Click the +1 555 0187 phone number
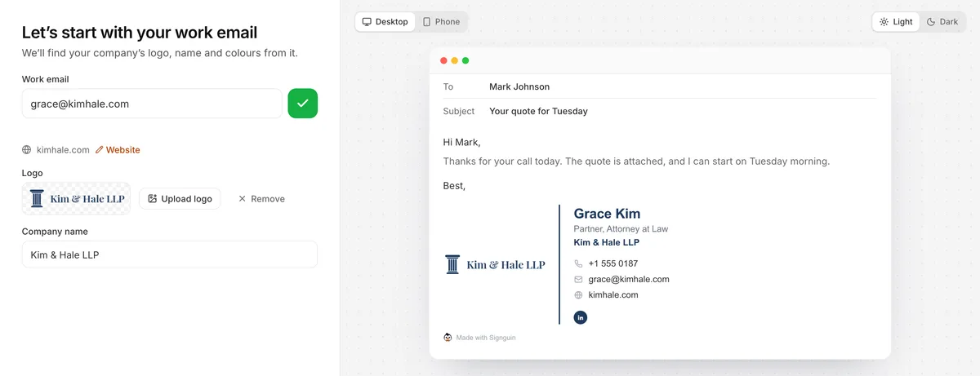 click(x=613, y=263)
